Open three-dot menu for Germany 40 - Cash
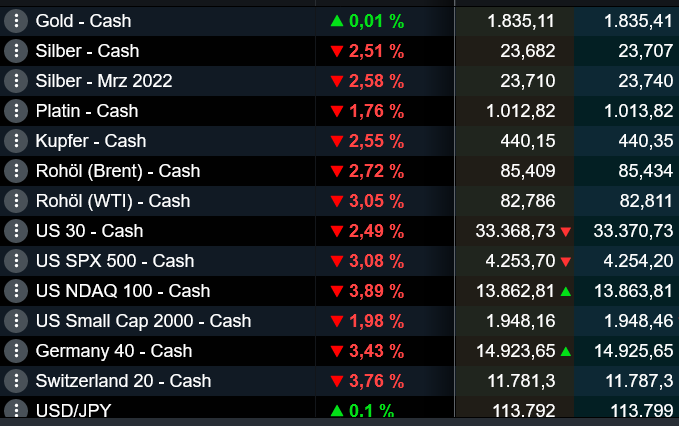 point(15,351)
